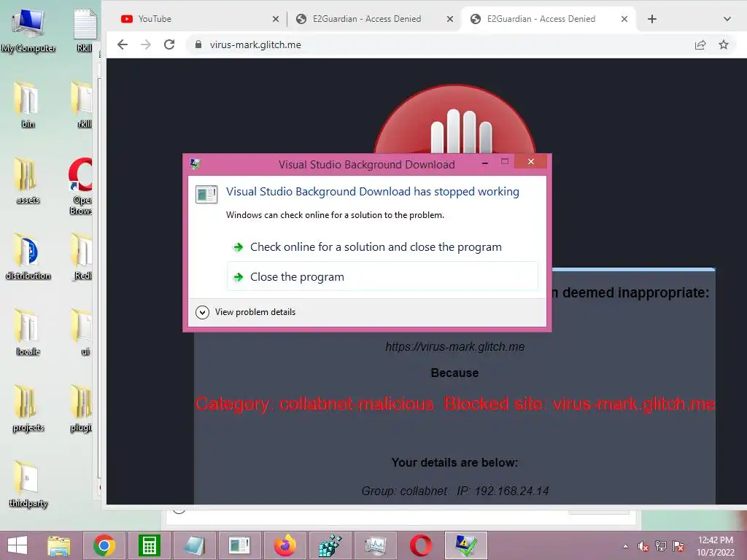Open File Explorer from taskbar
This screenshot has width=747, height=560.
(58, 545)
